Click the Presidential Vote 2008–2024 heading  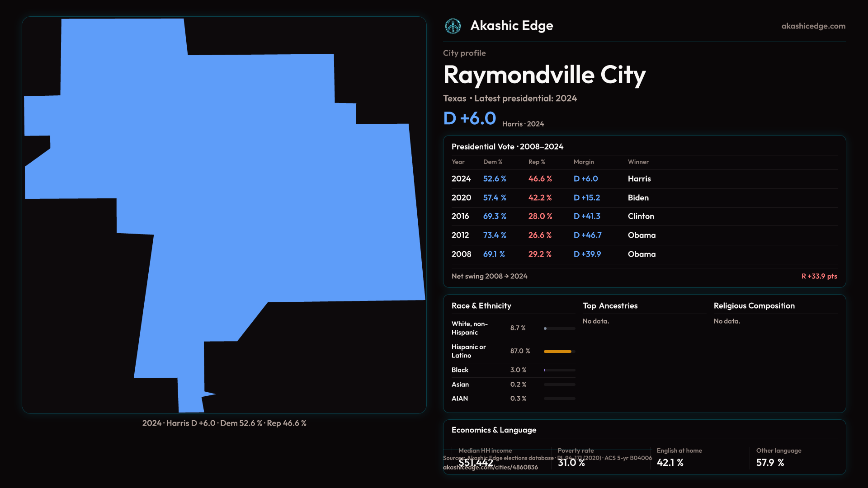pyautogui.click(x=507, y=147)
